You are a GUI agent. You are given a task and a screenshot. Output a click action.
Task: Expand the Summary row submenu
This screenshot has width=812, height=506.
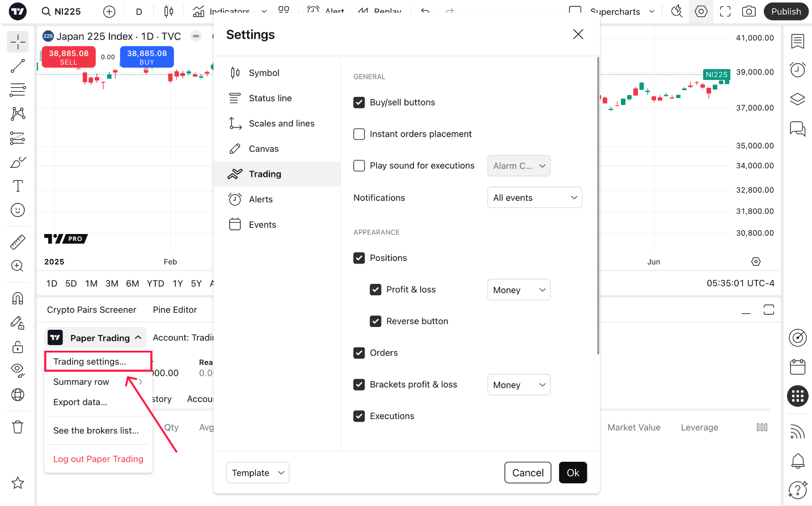click(98, 382)
